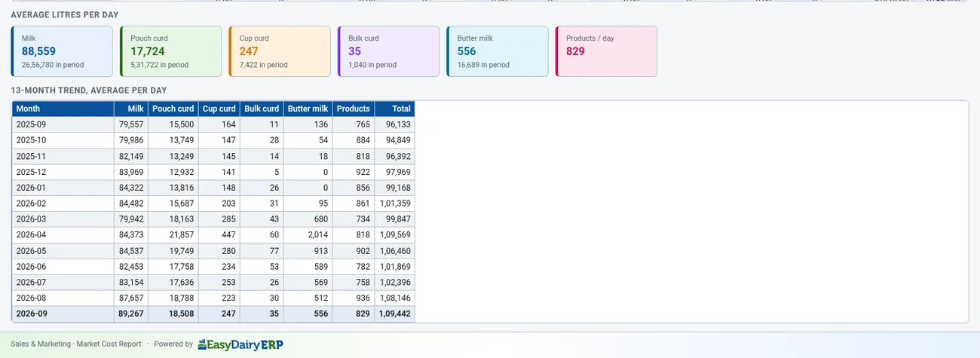Select the 2025-12 month row

point(213,172)
